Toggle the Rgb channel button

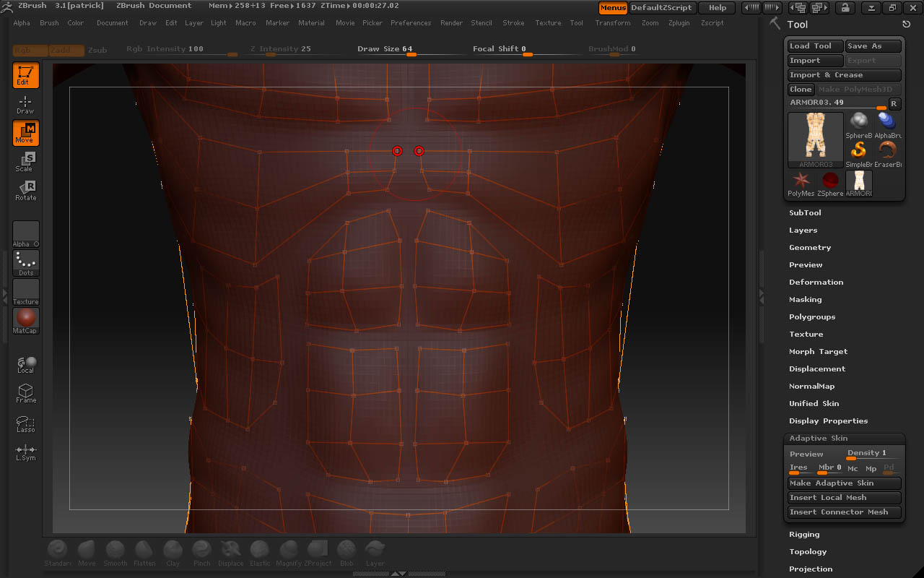[x=30, y=50]
